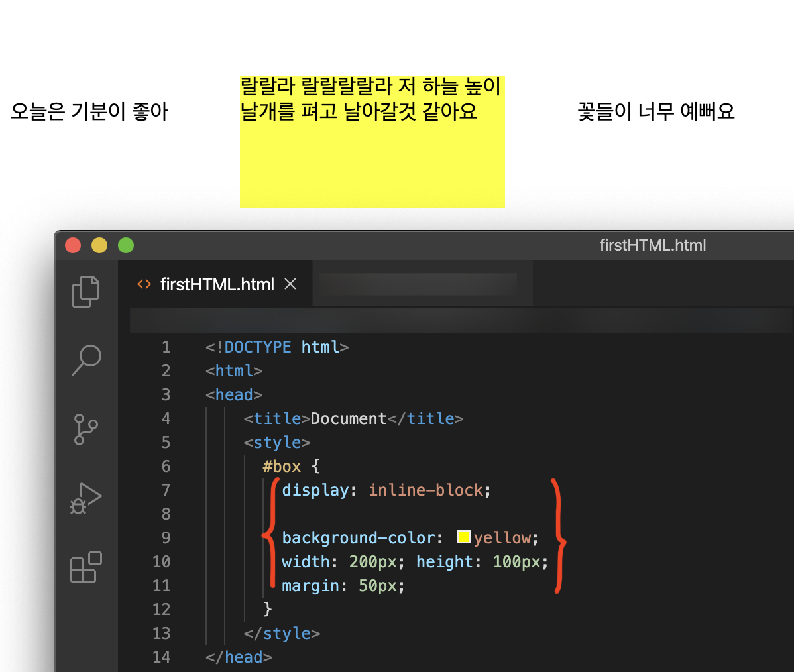
Task: Click the text '꽃들이 너무 예뻐요'
Action: pos(656,111)
